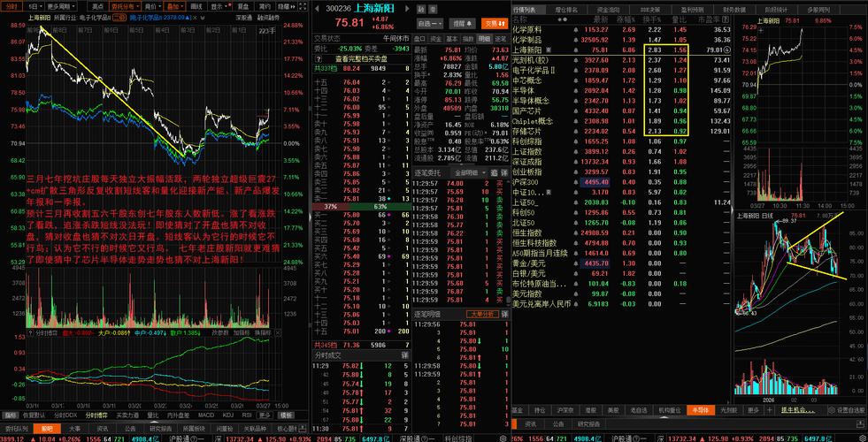
Task: Click the buy/sell ratio 37% 63% bar
Action: [x=361, y=206]
